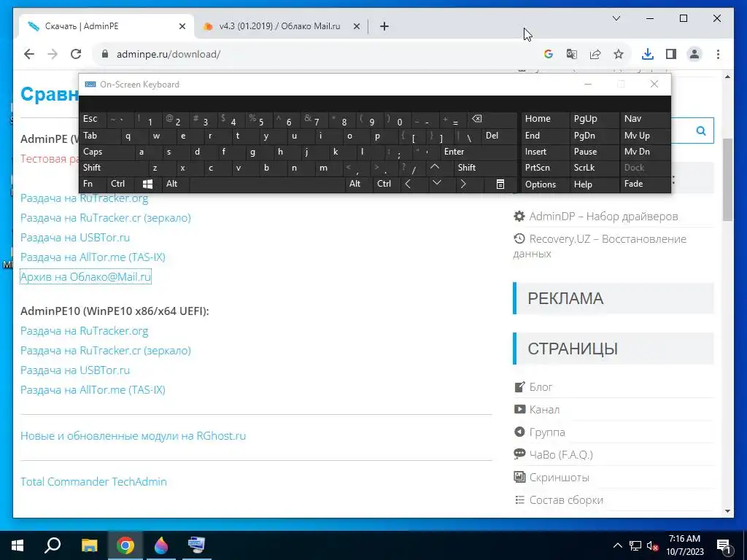747x560 pixels.
Task: Show hidden tray icons chevron
Action: (617, 545)
